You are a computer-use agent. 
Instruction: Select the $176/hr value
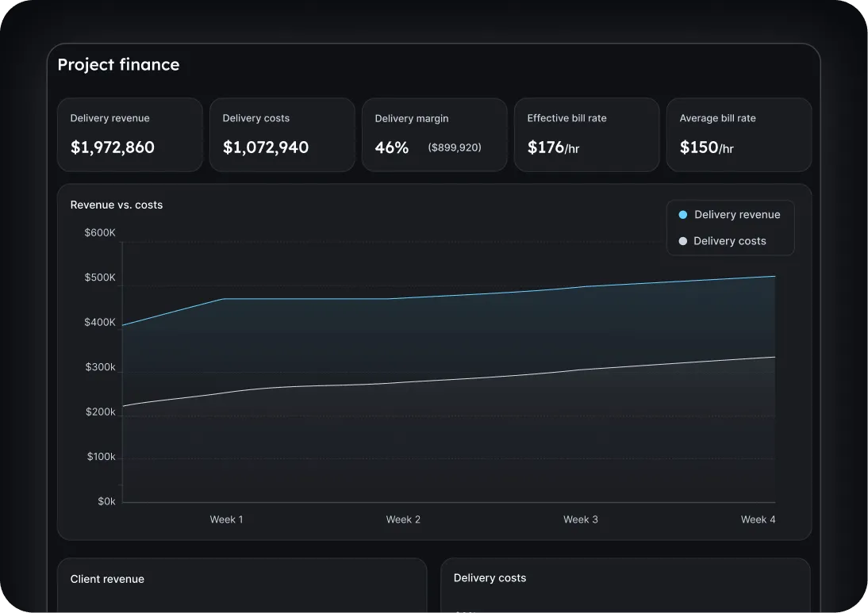point(554,148)
